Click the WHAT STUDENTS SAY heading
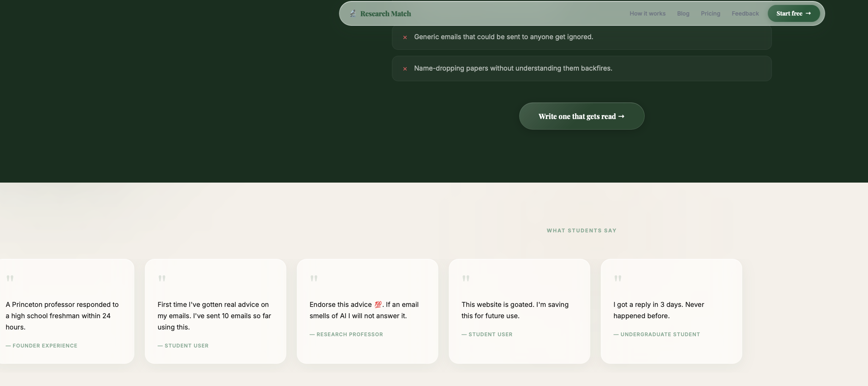The width and height of the screenshot is (868, 386). (581, 231)
